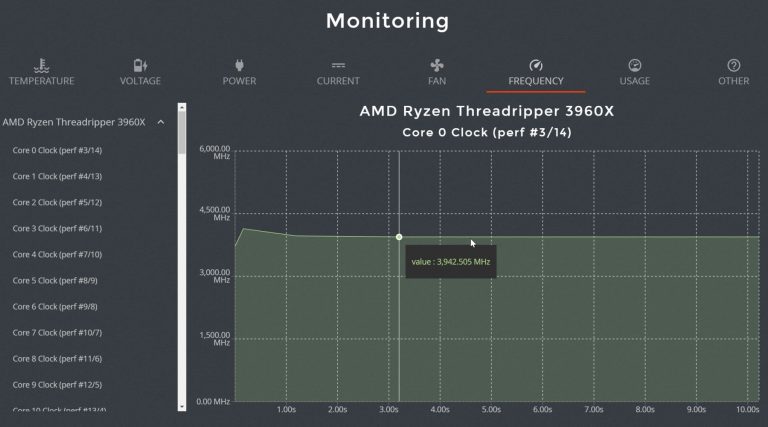
Task: Open Core 7 Clock (perf #10/7)
Action: click(x=57, y=332)
